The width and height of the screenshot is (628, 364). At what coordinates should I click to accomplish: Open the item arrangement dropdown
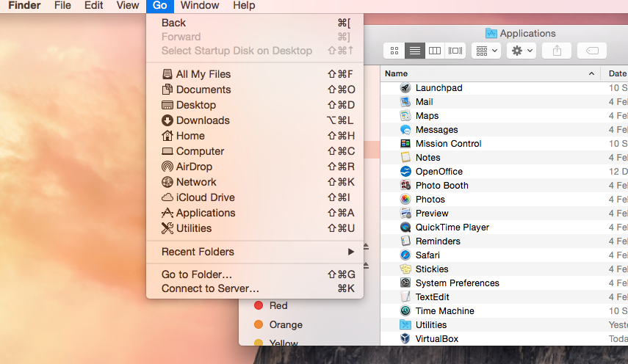click(x=486, y=51)
